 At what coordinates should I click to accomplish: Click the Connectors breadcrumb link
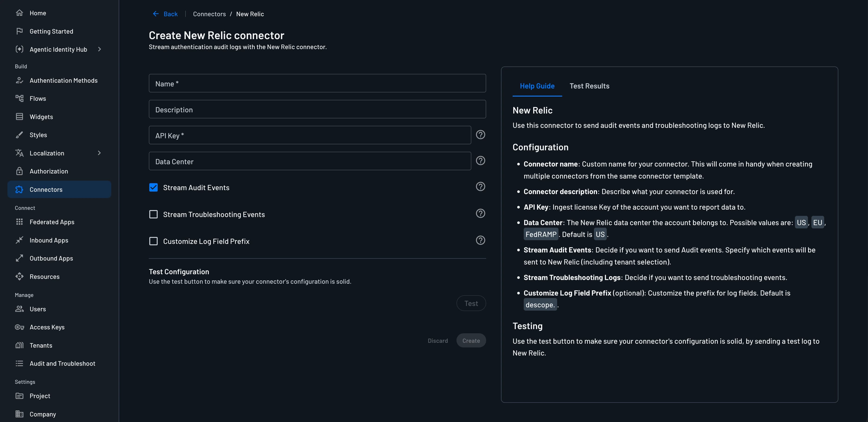[x=209, y=14]
